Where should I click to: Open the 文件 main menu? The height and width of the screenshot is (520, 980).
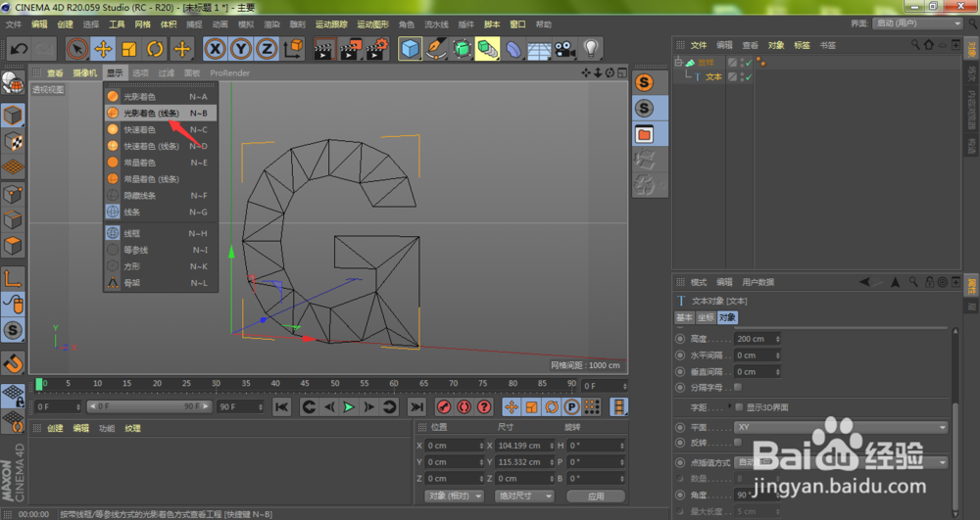13,24
